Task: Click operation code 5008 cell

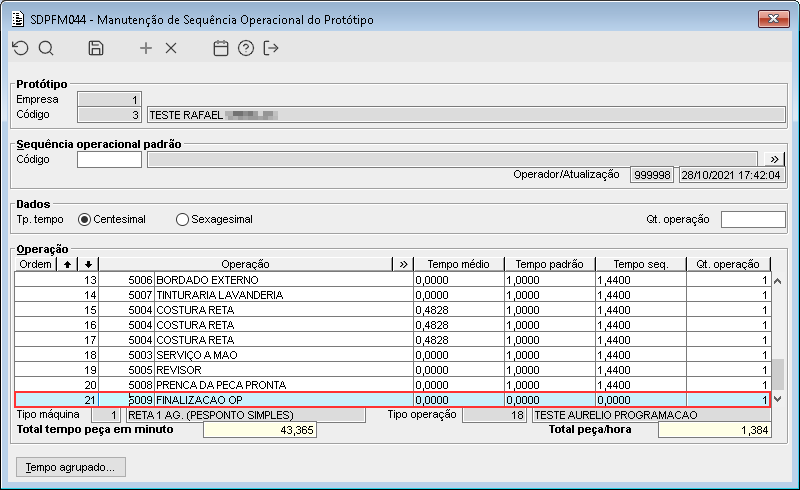Action: [126, 385]
